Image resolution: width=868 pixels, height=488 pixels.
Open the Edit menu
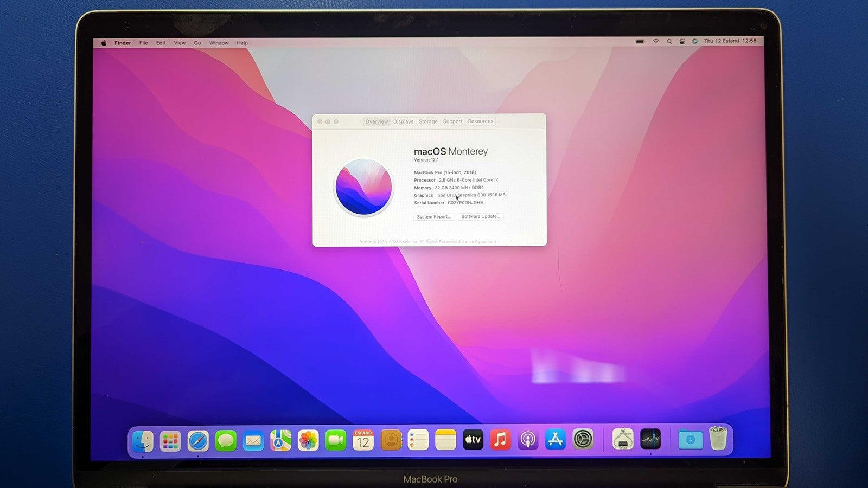tap(161, 43)
